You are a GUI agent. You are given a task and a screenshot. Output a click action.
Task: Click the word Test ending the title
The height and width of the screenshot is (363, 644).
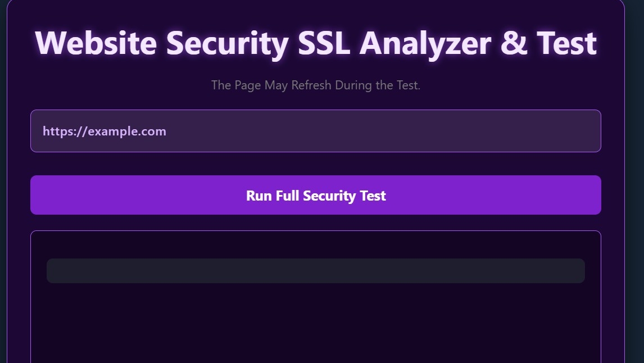[x=566, y=43]
